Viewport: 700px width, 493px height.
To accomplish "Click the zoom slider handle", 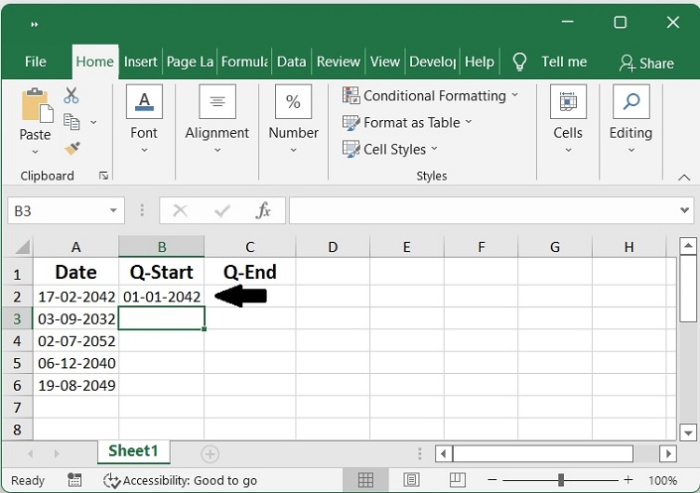I will click(562, 480).
